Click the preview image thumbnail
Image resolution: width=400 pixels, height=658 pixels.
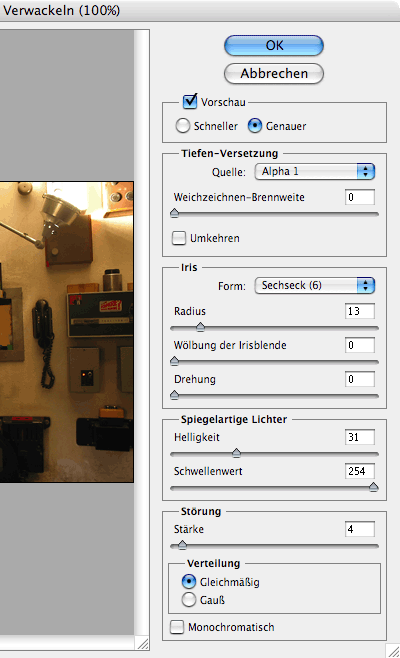coord(67,332)
